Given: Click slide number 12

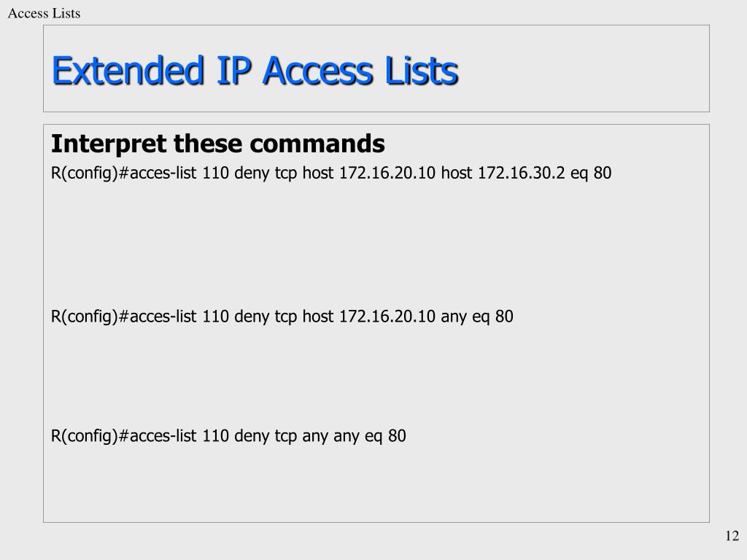Looking at the screenshot, I should [x=732, y=536].
